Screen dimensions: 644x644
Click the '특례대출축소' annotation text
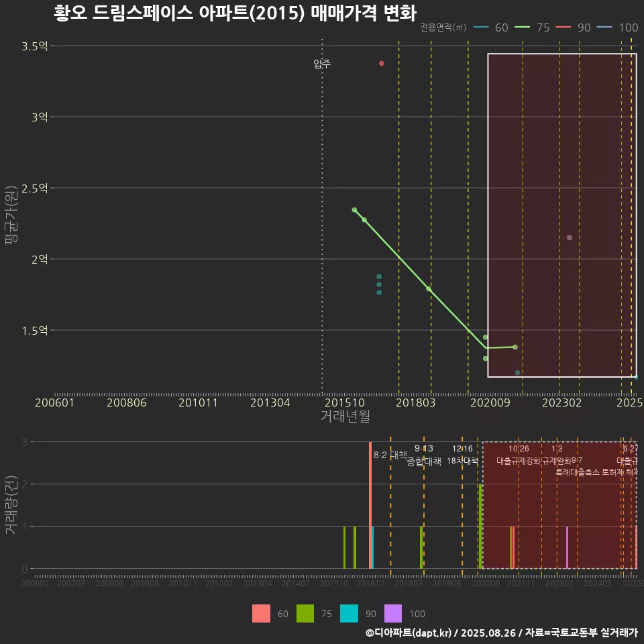pyautogui.click(x=578, y=472)
